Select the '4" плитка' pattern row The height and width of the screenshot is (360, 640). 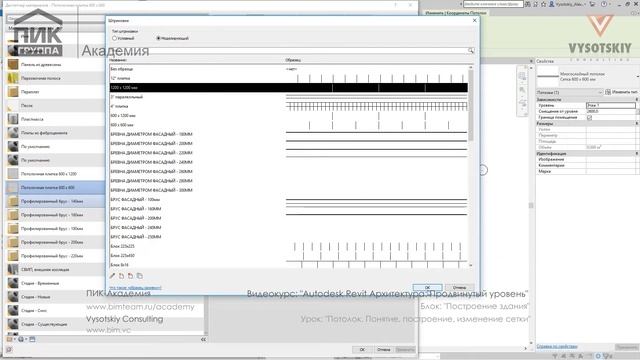pos(289,107)
